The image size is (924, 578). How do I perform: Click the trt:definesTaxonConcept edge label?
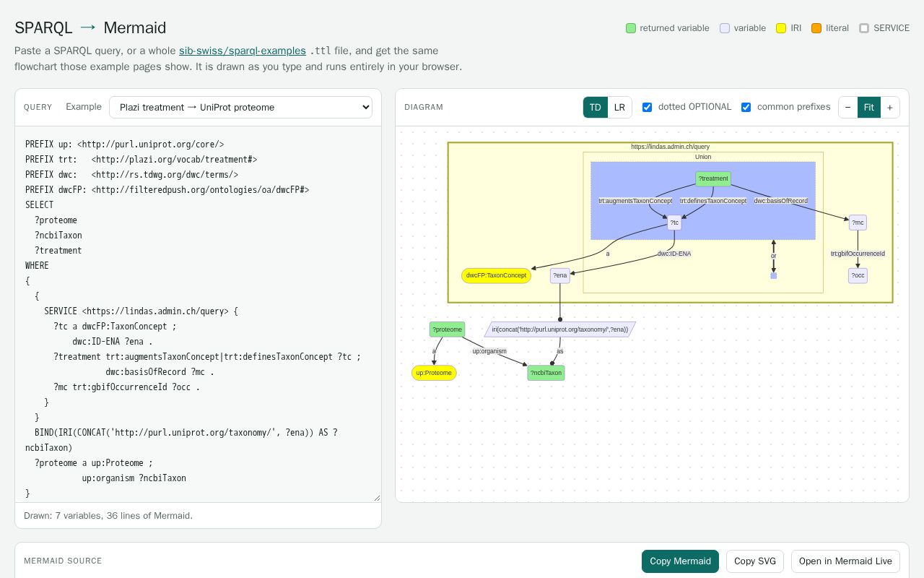(713, 201)
